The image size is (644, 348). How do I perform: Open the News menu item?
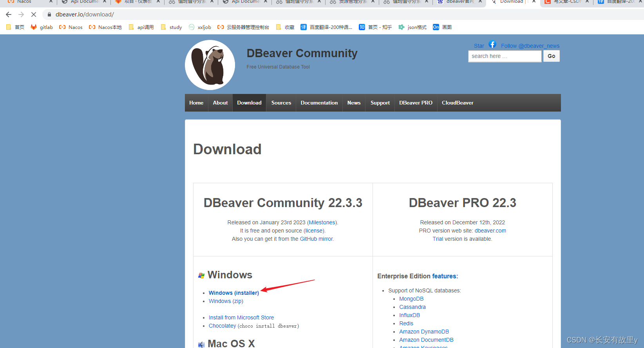[354, 103]
